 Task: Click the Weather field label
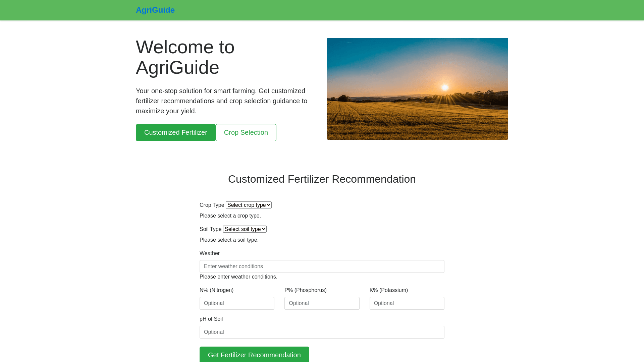209,253
